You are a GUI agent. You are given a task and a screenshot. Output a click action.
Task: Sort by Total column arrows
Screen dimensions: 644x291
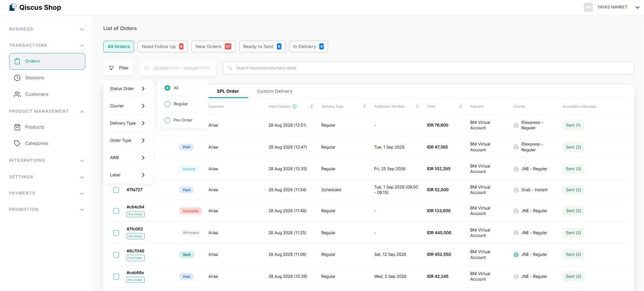460,107
